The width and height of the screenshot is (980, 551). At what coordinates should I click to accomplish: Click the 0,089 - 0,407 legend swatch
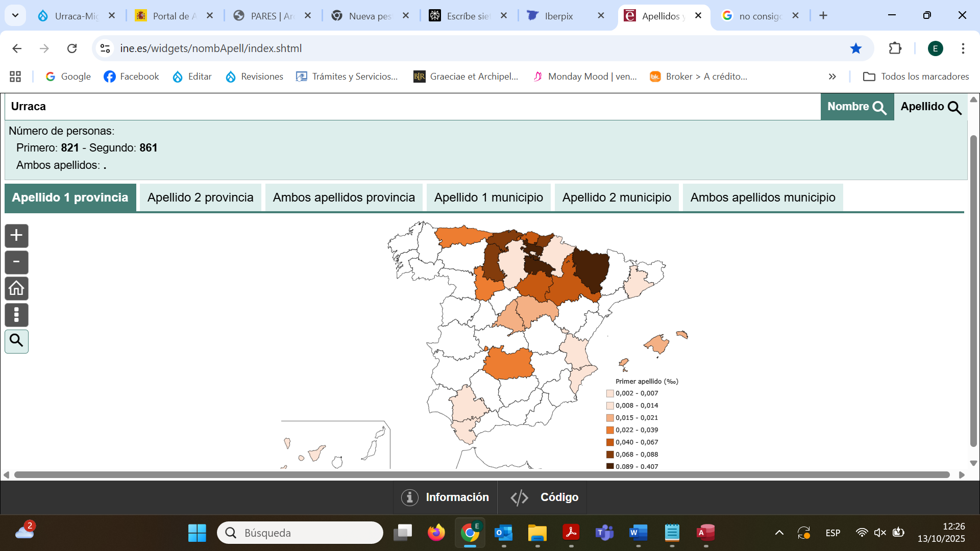pyautogui.click(x=610, y=466)
